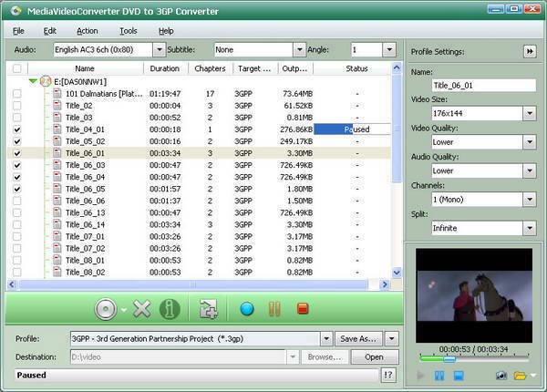Click the Add Profile toolbar icon

[208, 309]
